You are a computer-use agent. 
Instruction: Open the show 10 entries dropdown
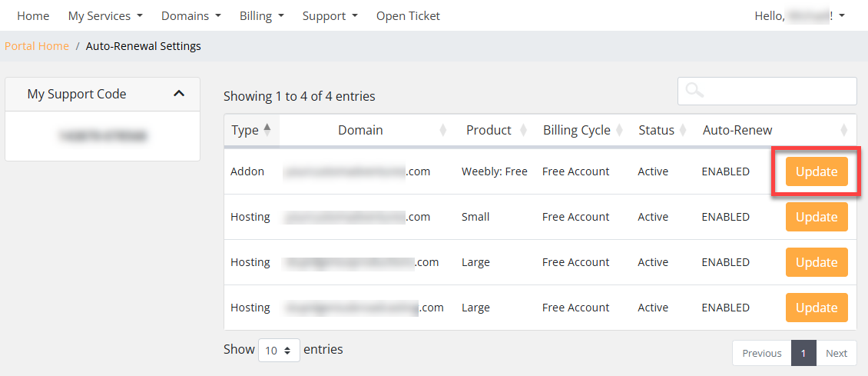pos(279,350)
